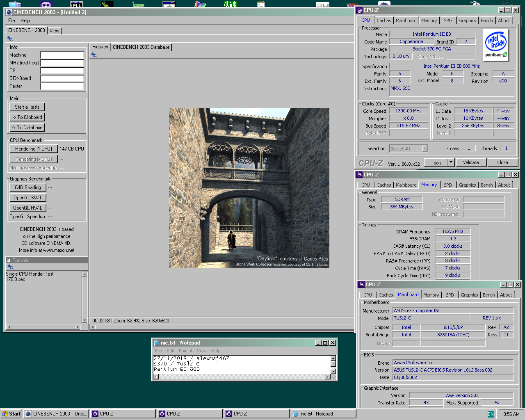Click the clock showing 9:56 AM

[511, 414]
